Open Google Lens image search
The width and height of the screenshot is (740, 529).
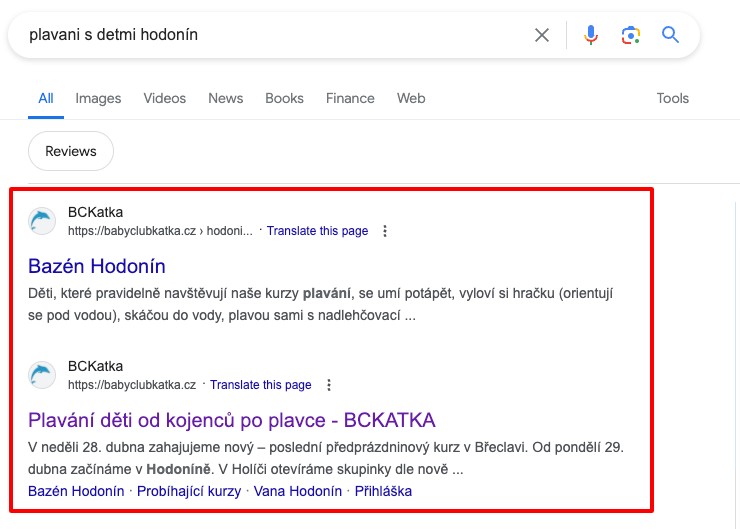click(630, 35)
